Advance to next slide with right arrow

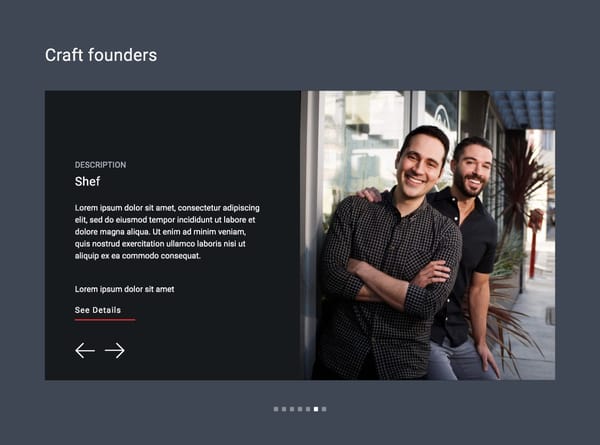[x=114, y=350]
